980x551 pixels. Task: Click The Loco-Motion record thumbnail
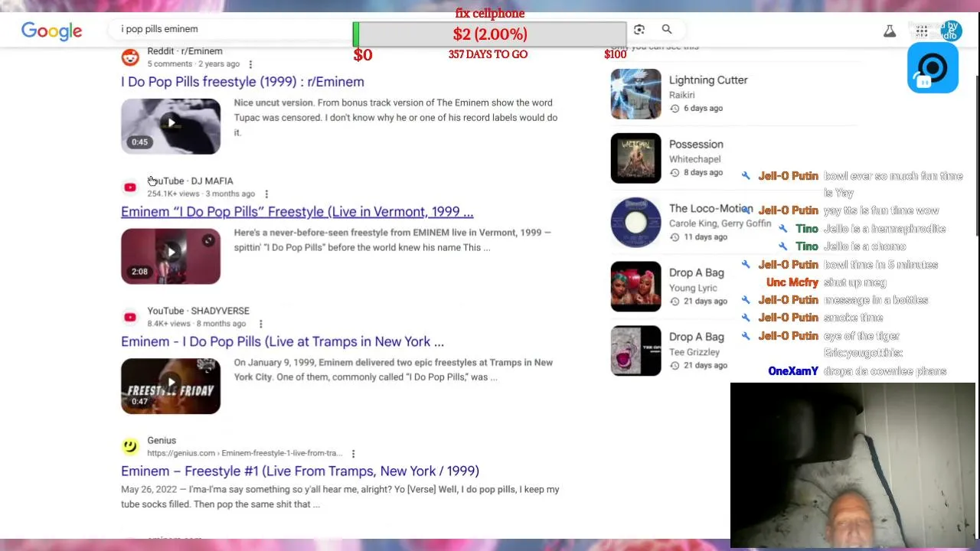click(635, 223)
